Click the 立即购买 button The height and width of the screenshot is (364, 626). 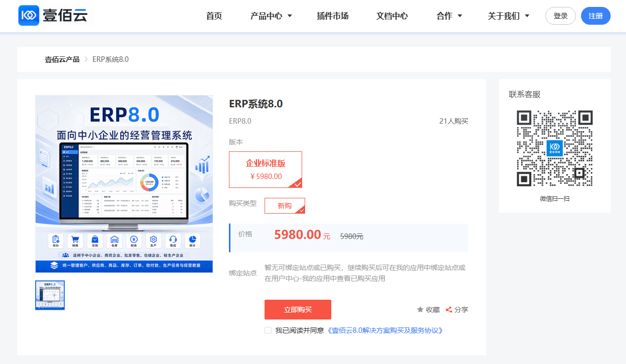click(x=298, y=310)
